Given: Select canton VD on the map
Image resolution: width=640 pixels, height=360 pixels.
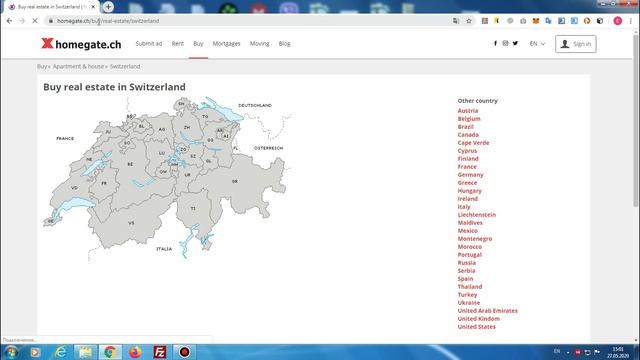Looking at the screenshot, I should tap(74, 188).
